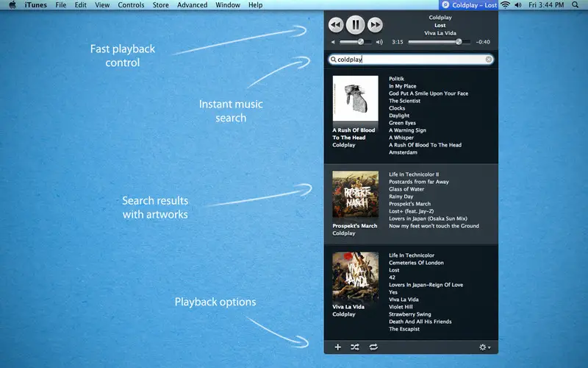The width and height of the screenshot is (588, 368).
Task: Open the gear settings dropdown
Action: pyautogui.click(x=484, y=347)
